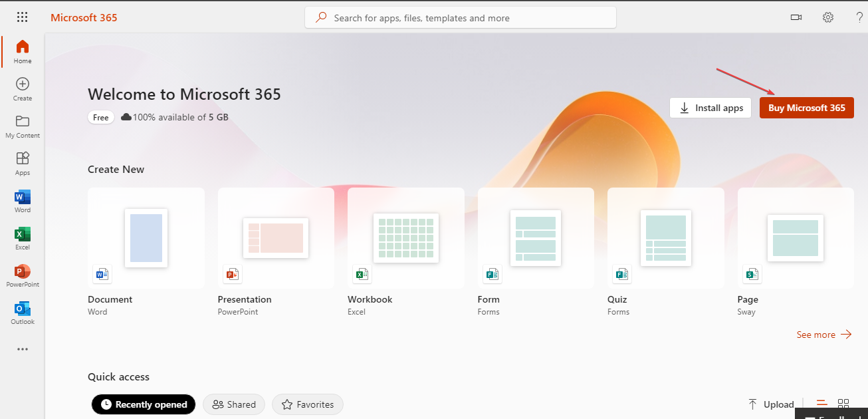Switch quick access to list view

click(x=821, y=403)
